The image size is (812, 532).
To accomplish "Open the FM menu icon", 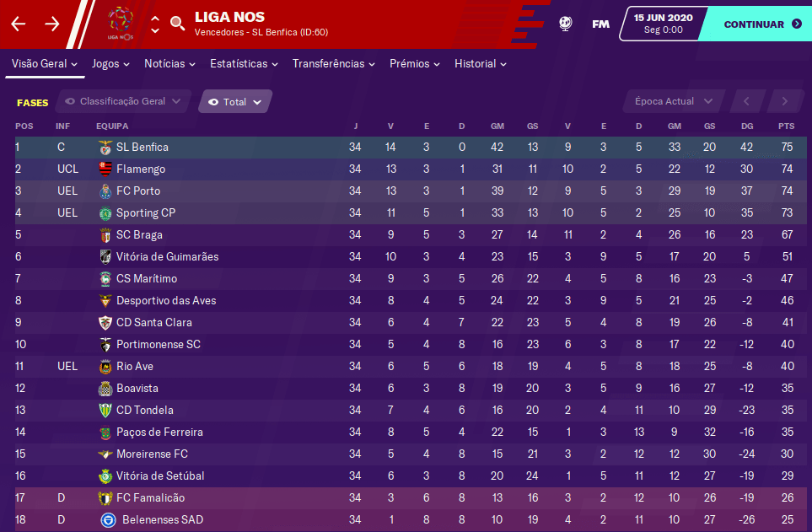I will pos(600,24).
